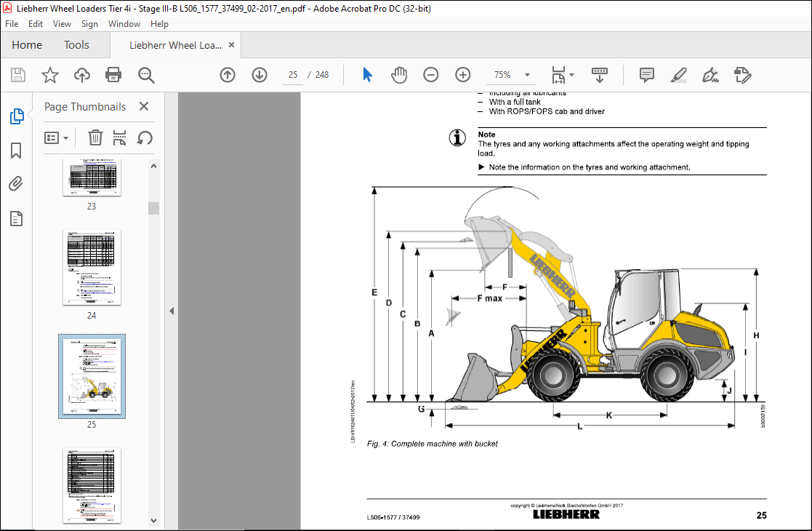Click the 'Fig. 4: Complete machine with bucket' caption
This screenshot has width=812, height=531.
tap(433, 444)
